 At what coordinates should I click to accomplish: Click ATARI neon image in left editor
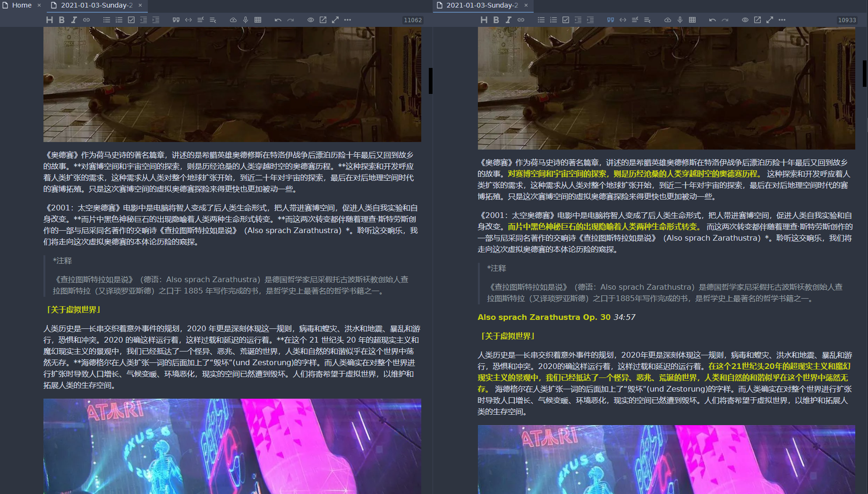(232, 446)
